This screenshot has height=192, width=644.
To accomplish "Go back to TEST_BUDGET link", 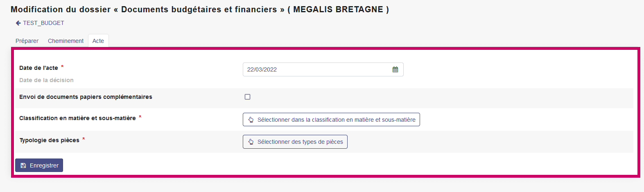I will click(x=43, y=23).
